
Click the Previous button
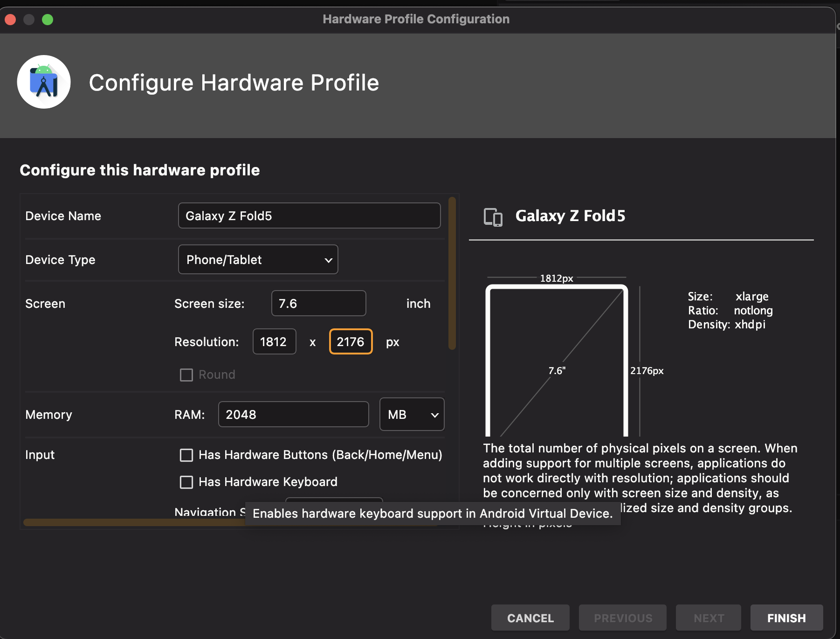[x=623, y=618]
